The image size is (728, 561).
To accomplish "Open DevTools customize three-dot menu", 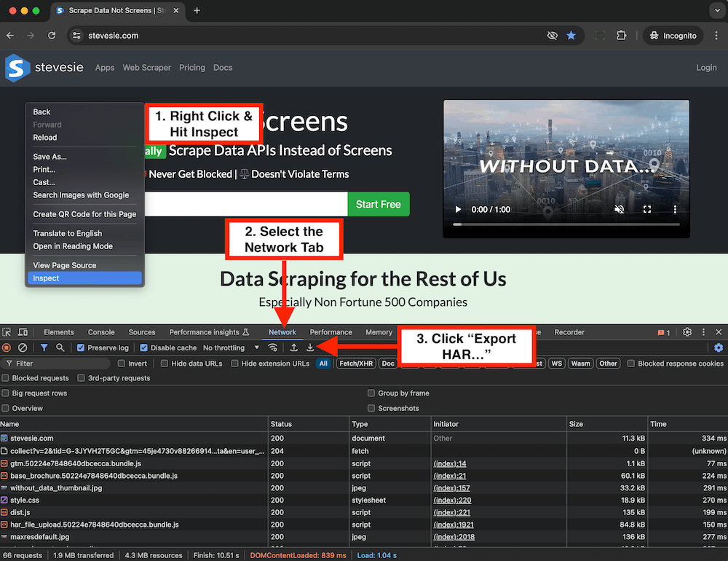I will [703, 332].
